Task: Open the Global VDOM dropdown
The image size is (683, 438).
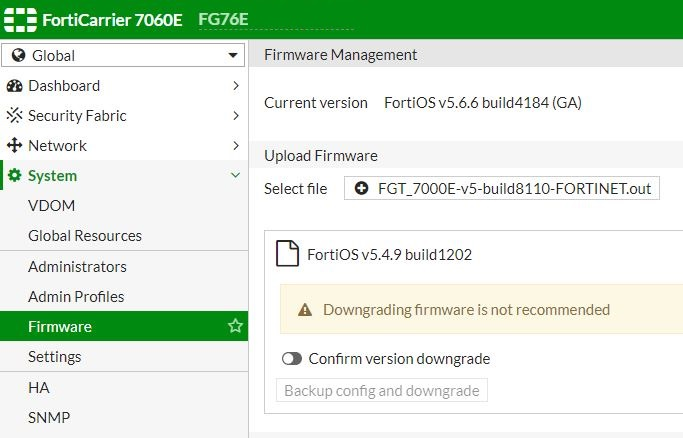Action: pos(124,56)
